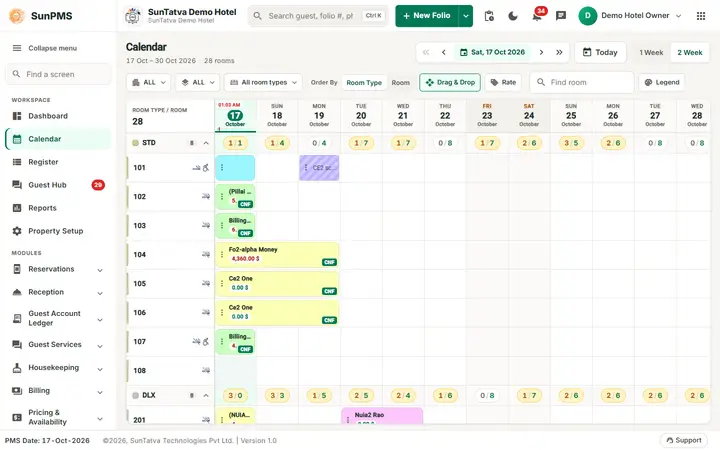Open Calendar in sidebar
This screenshot has width=720, height=450.
59,139
